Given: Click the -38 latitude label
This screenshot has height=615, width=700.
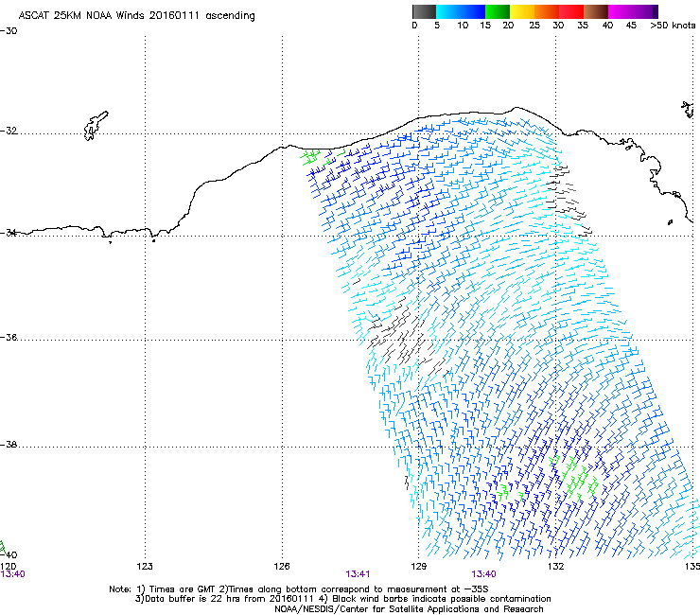Looking at the screenshot, I should (x=9, y=445).
